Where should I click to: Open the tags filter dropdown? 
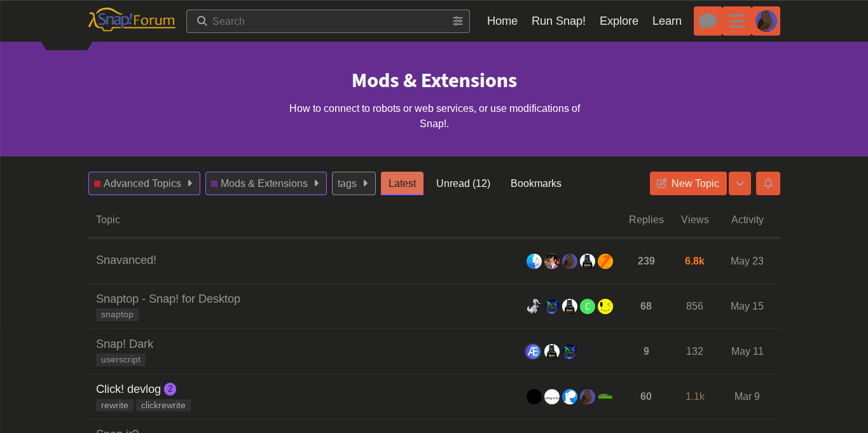tap(354, 183)
